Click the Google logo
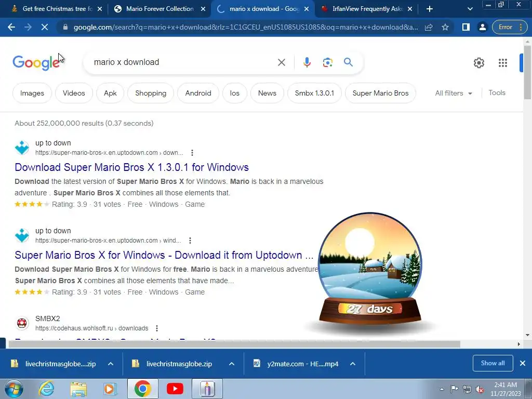This screenshot has height=399, width=532. 36,63
